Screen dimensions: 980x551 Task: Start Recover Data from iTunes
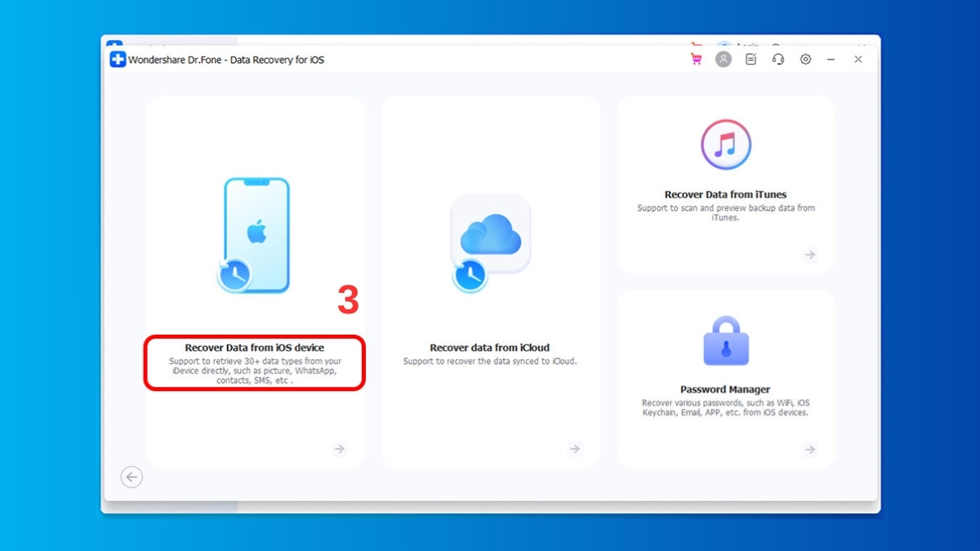tap(725, 194)
